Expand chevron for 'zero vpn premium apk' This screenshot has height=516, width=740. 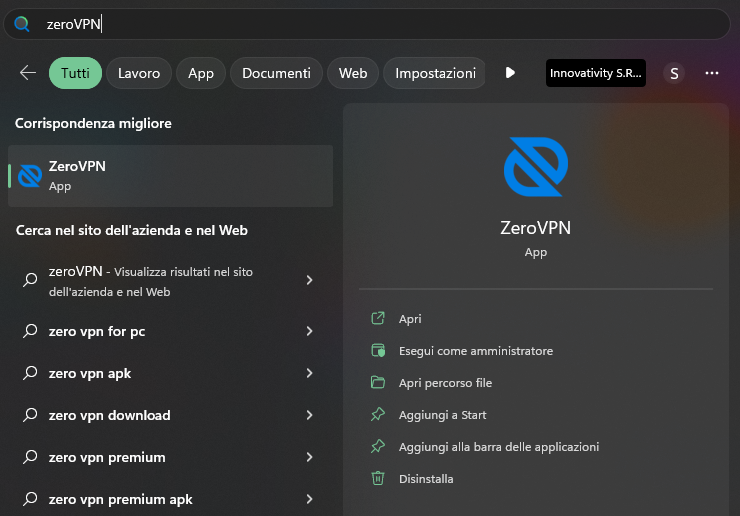click(310, 499)
